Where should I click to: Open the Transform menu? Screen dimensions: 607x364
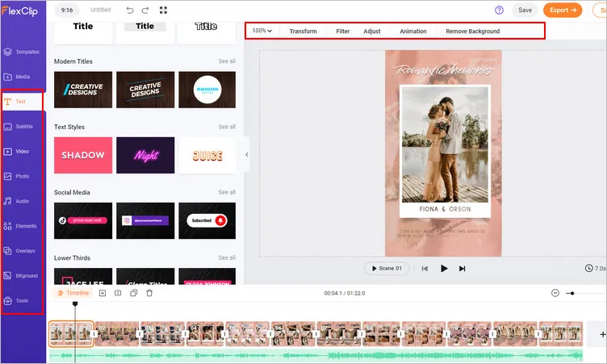(303, 31)
